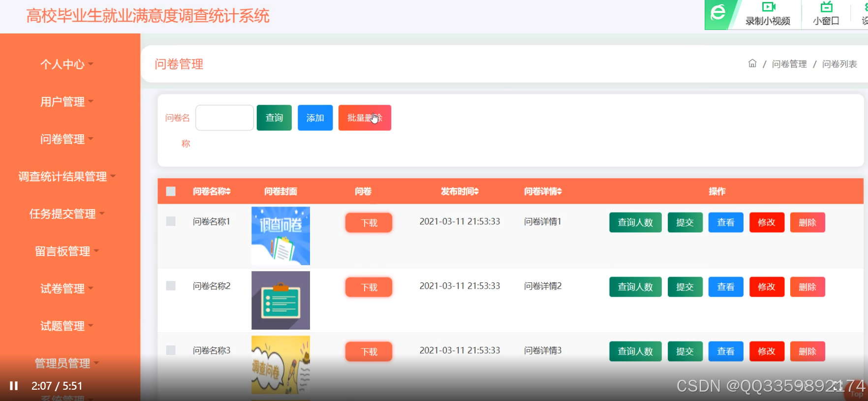Click 查看 for 问卷名称2

726,287
